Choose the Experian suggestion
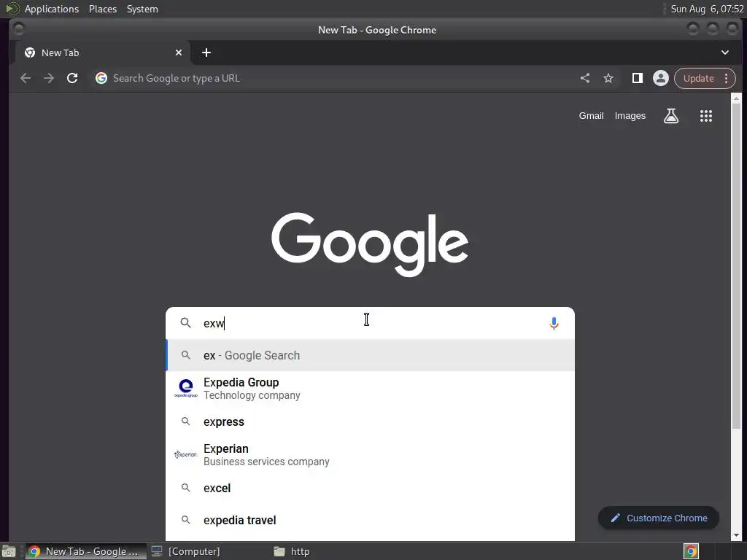This screenshot has height=560, width=747. pos(370,454)
